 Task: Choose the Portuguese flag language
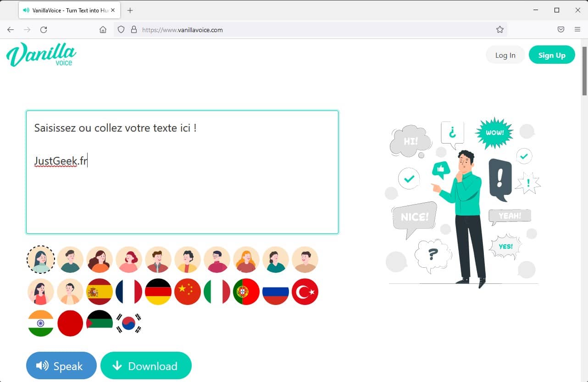(x=246, y=292)
